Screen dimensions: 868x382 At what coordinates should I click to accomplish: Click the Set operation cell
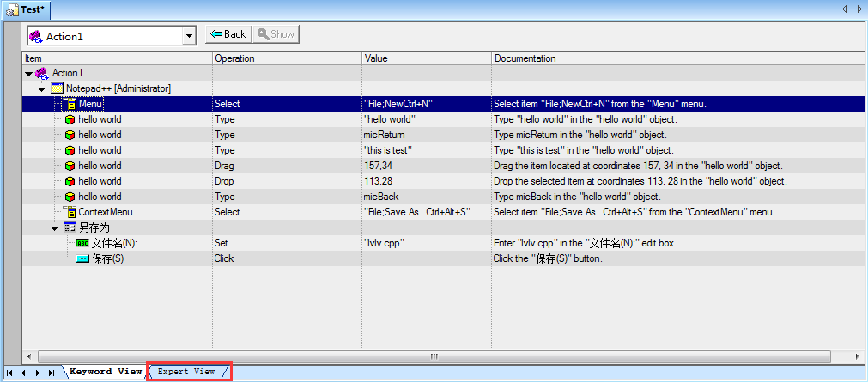coord(288,243)
